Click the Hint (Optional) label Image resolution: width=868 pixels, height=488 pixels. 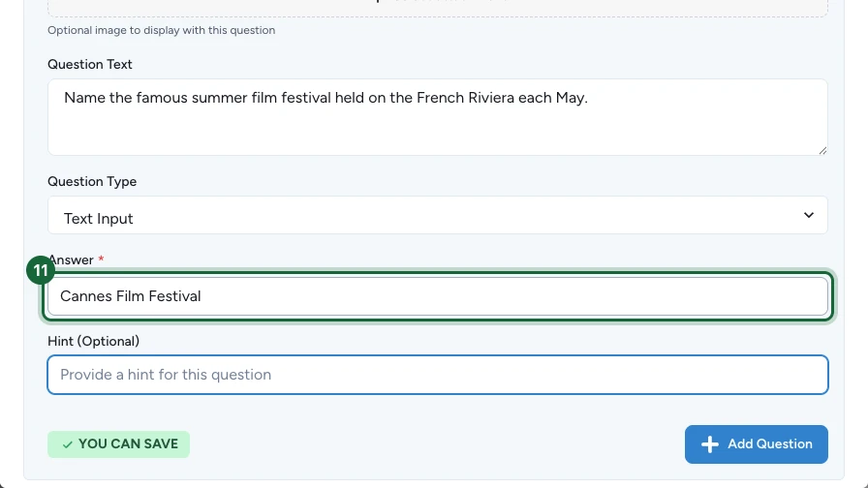(94, 341)
